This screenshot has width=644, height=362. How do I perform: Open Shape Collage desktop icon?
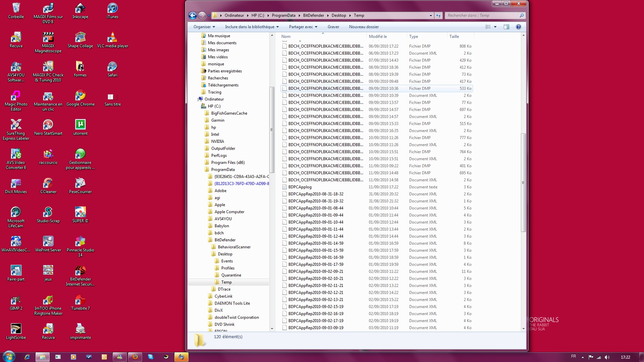[x=80, y=40]
